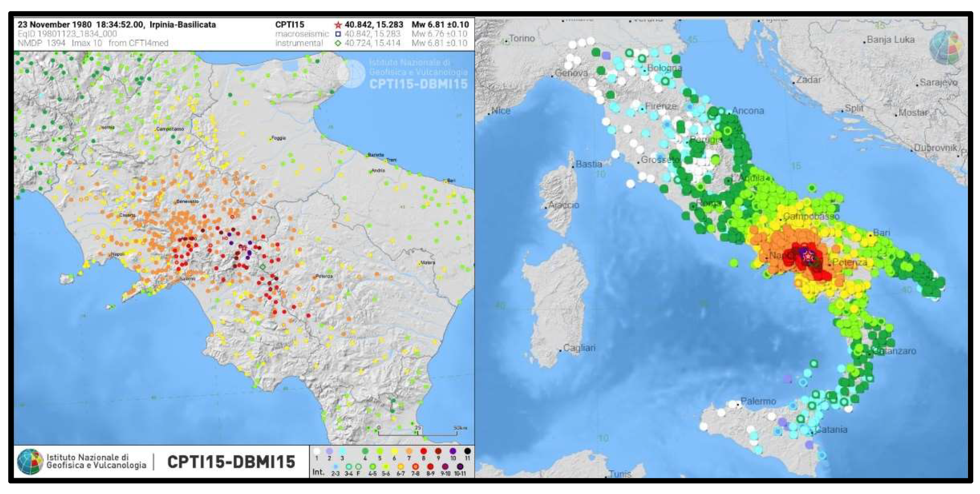Click the 'instrumental' header label

click(x=299, y=43)
